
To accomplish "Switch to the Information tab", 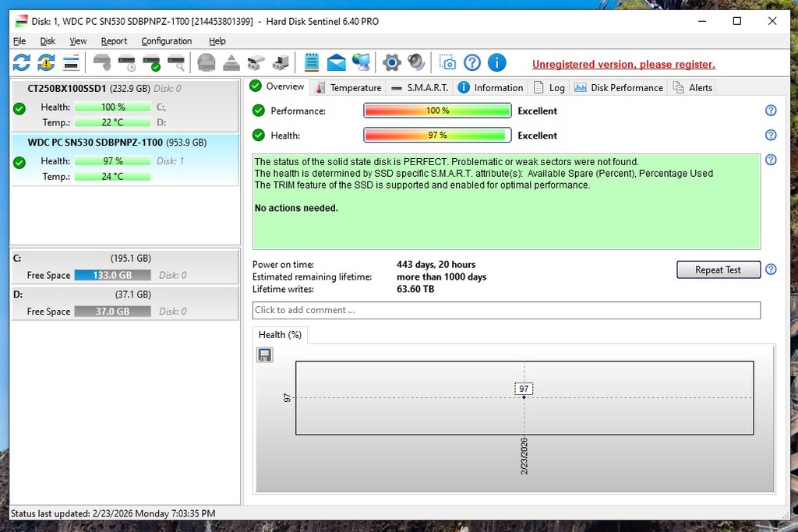I will tap(490, 88).
